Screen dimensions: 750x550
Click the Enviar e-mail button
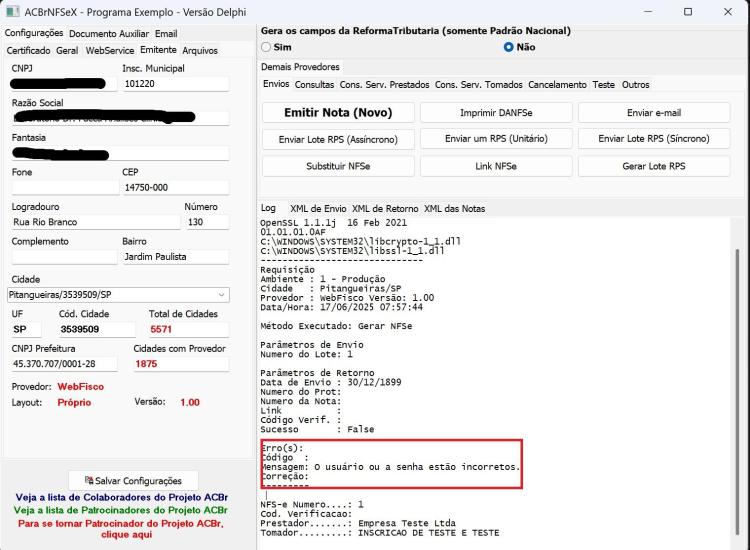[654, 112]
